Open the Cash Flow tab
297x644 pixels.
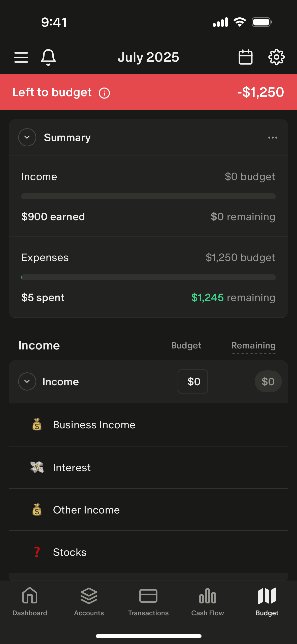click(x=208, y=601)
